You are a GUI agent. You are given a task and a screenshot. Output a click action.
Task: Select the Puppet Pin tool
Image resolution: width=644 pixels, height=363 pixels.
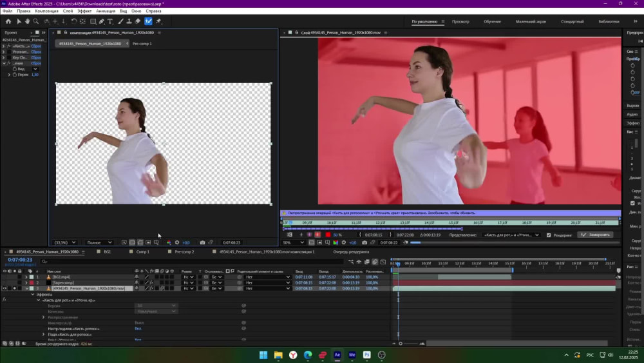pyautogui.click(x=159, y=21)
